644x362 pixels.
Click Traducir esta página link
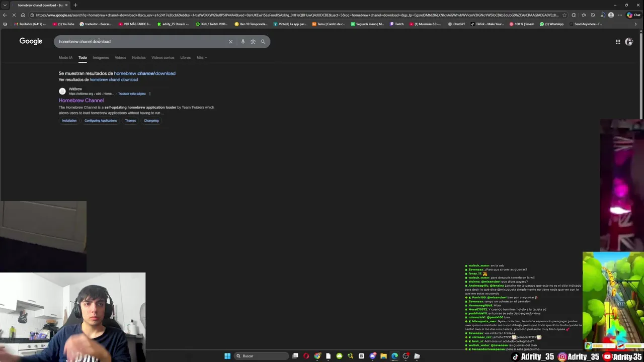[x=132, y=94]
